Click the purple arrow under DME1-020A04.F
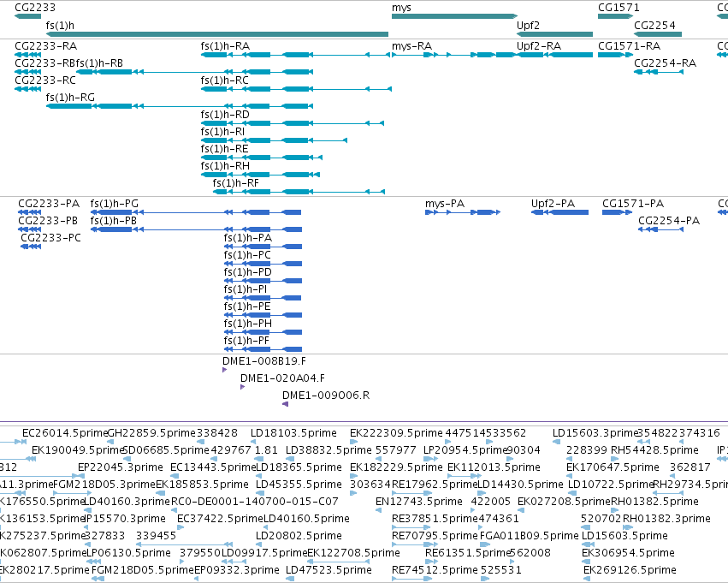This screenshot has width=728, height=583. click(x=242, y=387)
